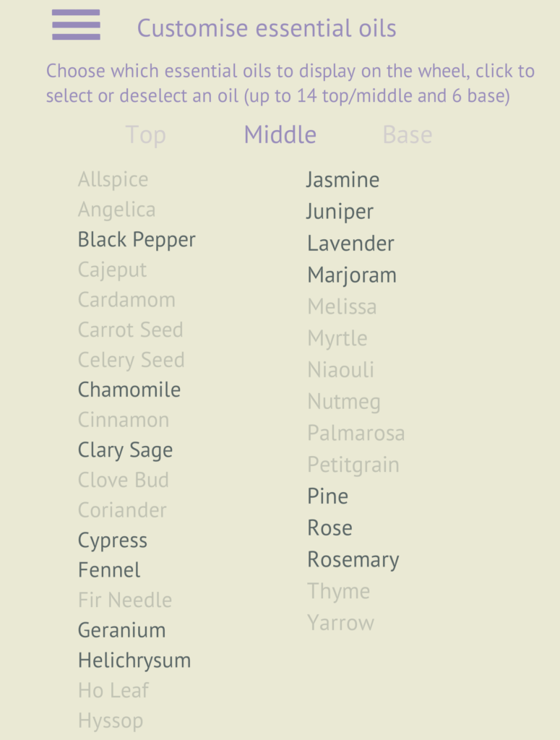Select the Hyssop oil
Screen dimensions: 560x740
(x=111, y=721)
